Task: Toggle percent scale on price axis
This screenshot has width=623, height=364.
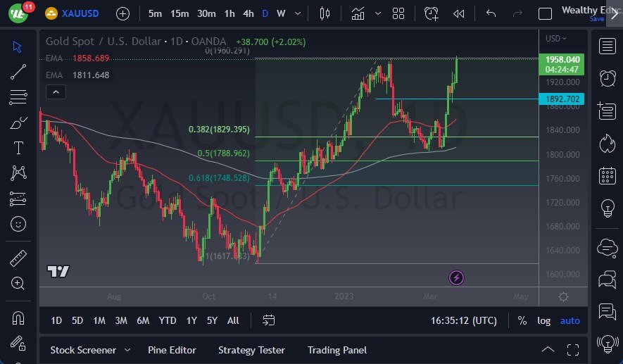Action: point(522,320)
